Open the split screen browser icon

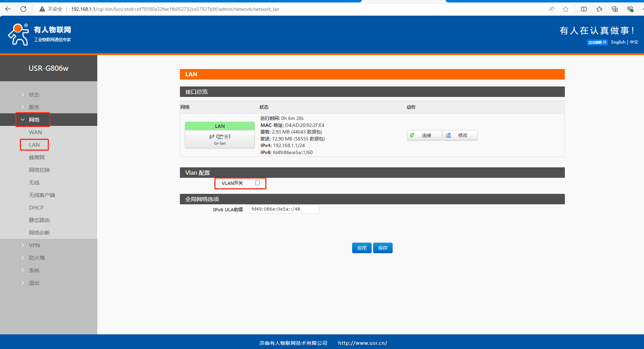click(584, 9)
